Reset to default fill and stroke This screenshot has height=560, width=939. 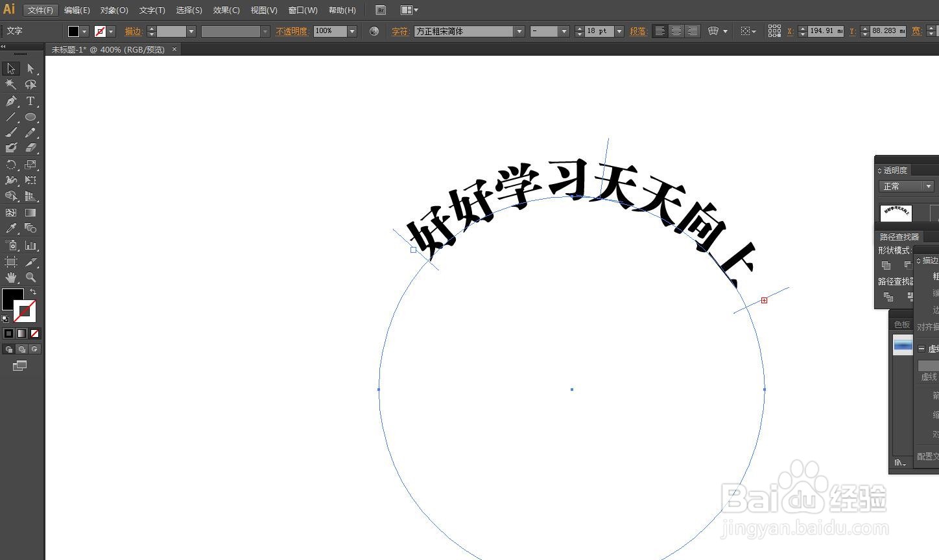[5, 318]
